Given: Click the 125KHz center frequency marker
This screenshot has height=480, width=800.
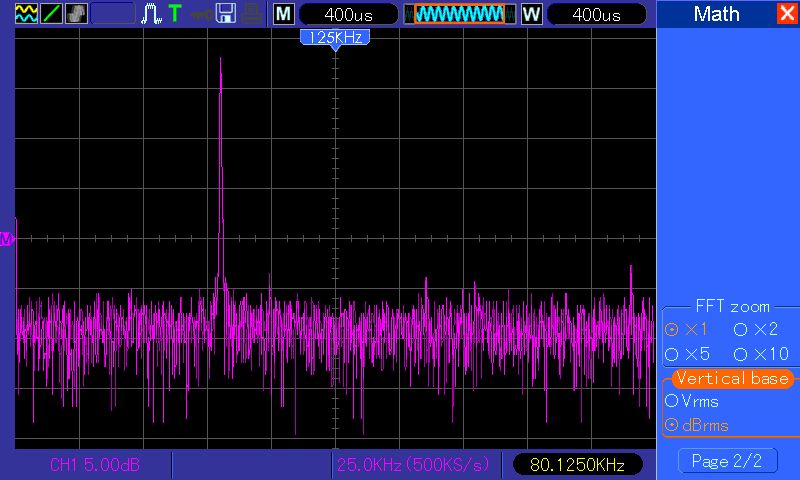Looking at the screenshot, I should [x=335, y=39].
